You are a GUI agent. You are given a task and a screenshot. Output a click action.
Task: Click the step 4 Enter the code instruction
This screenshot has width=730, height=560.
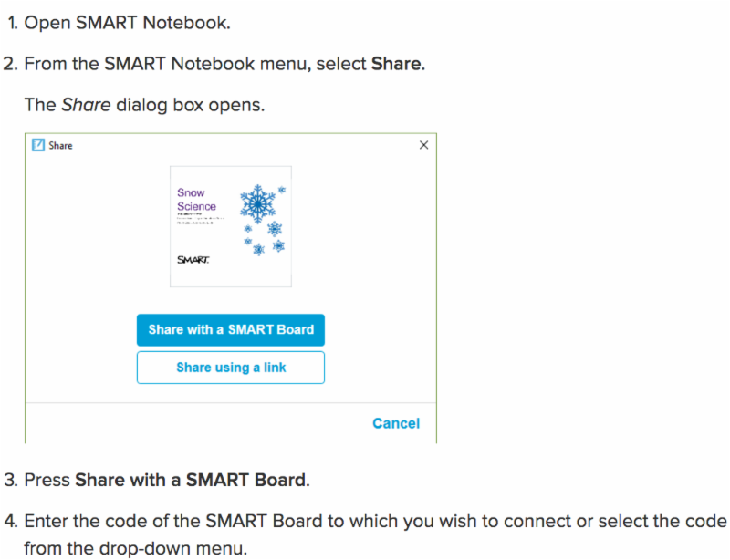(x=374, y=522)
